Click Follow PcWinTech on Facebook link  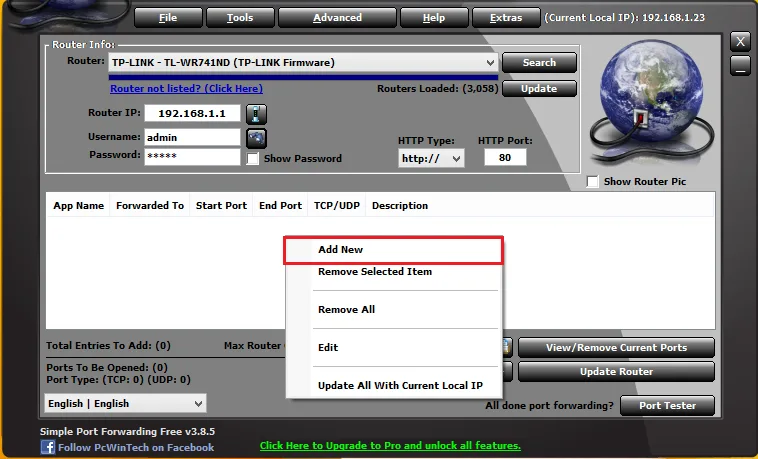136,447
